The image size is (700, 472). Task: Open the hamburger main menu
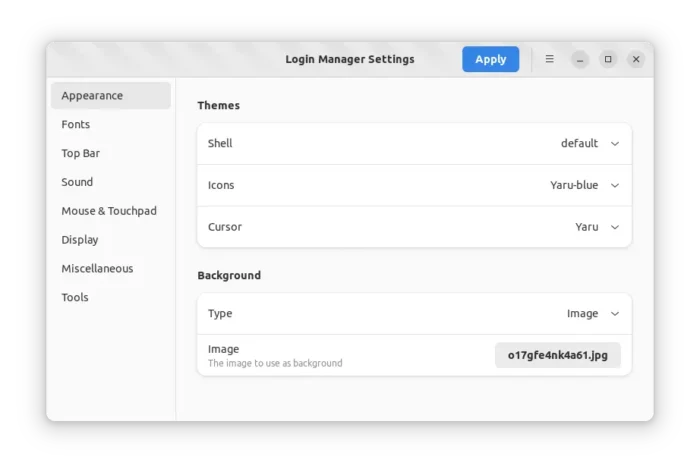pyautogui.click(x=549, y=59)
